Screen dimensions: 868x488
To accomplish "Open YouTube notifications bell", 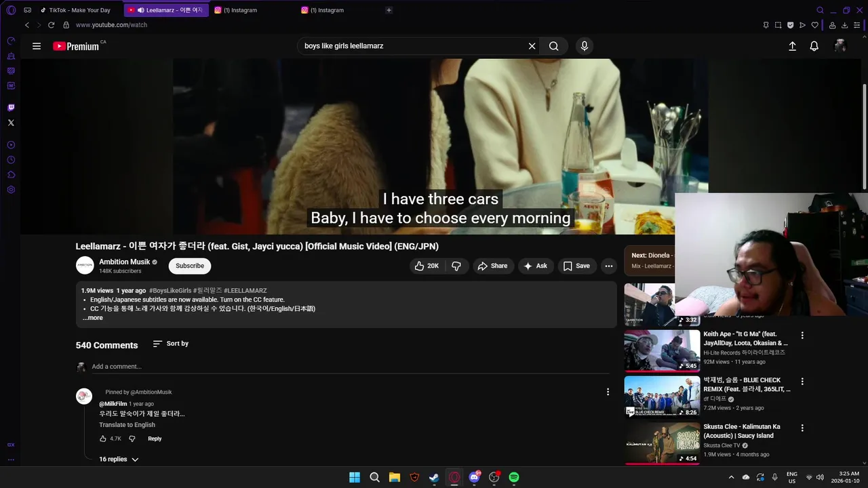I will (814, 46).
